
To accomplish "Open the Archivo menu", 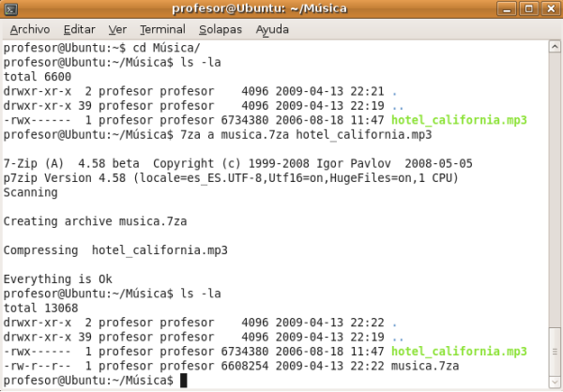I will click(29, 29).
